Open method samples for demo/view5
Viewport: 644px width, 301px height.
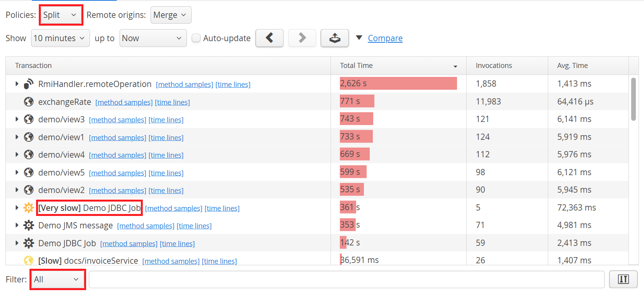coord(118,173)
